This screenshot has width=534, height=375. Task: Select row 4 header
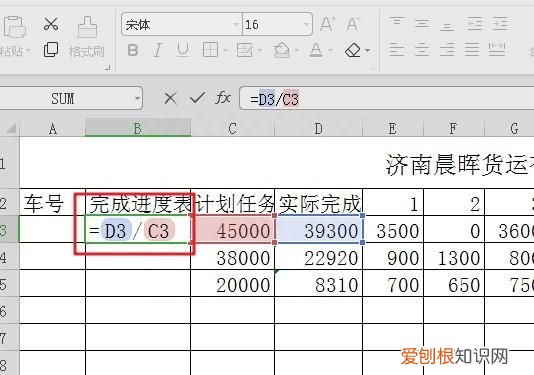point(9,256)
